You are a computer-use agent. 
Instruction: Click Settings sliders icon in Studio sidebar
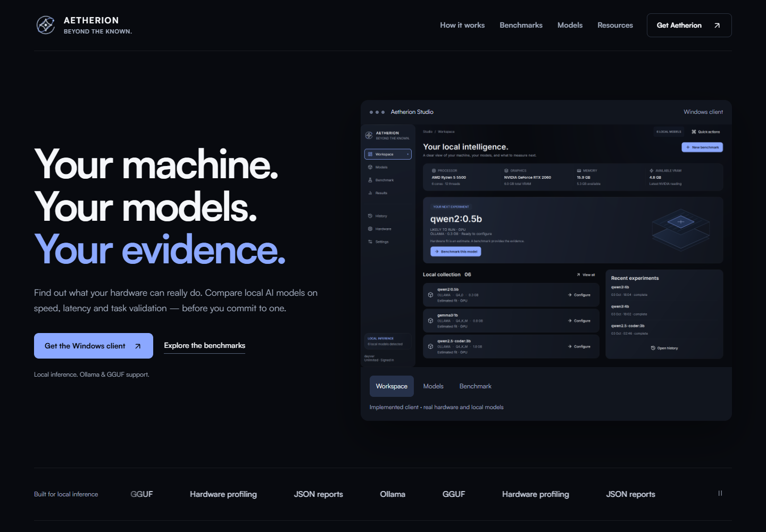(x=370, y=242)
